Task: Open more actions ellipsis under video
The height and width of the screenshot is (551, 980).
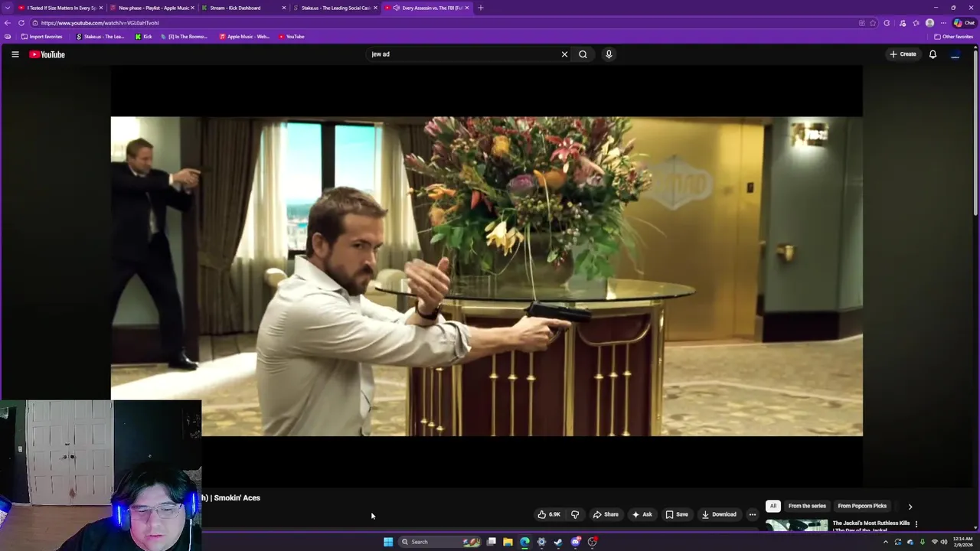Action: click(752, 514)
